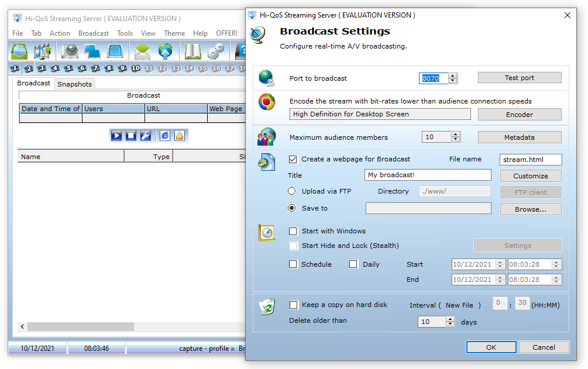Viewport: 588px width, 369px height.
Task: Open the Broadcast menu
Action: [94, 33]
